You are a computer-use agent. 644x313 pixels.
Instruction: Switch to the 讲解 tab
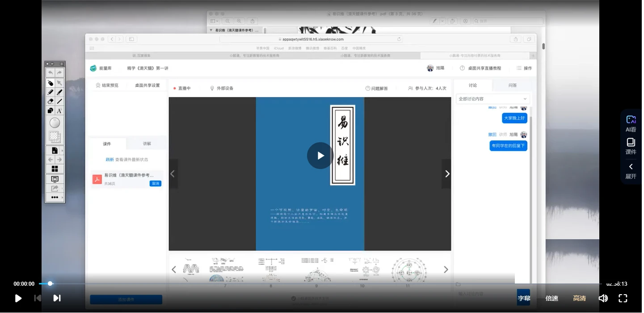147,144
